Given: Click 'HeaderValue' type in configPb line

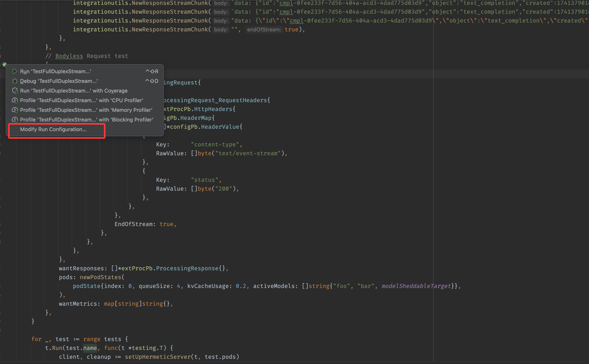Looking at the screenshot, I should point(220,127).
